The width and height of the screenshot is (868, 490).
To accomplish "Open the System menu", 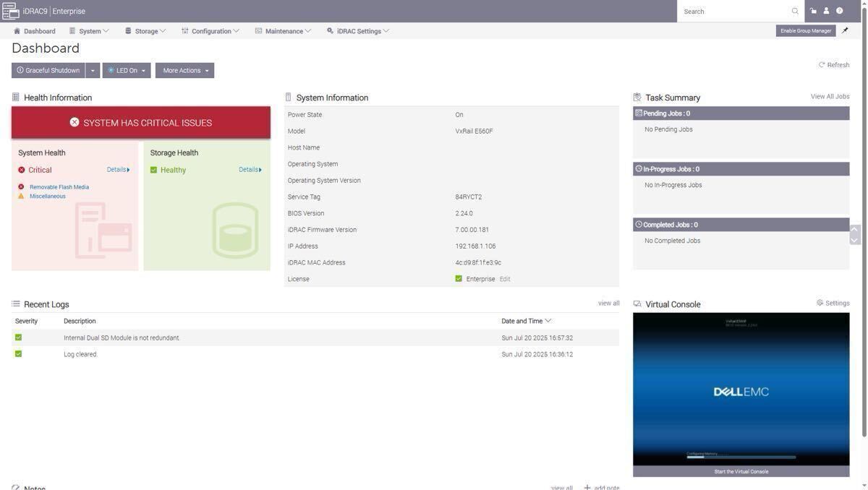I will 89,31.
